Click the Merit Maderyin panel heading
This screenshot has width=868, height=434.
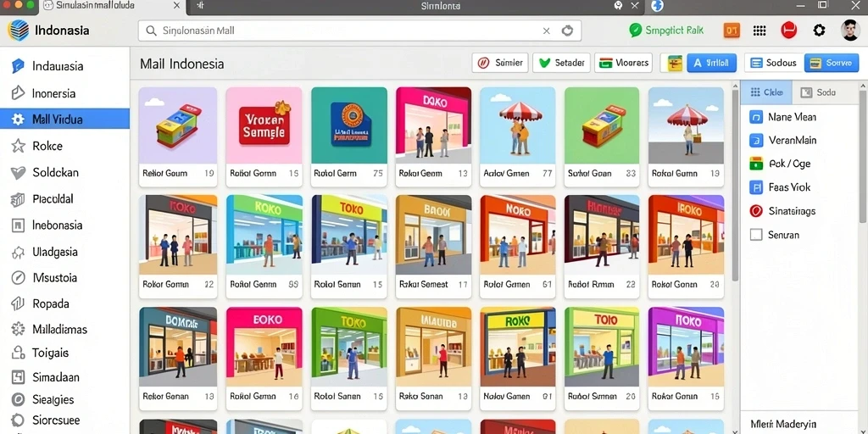[x=783, y=424]
